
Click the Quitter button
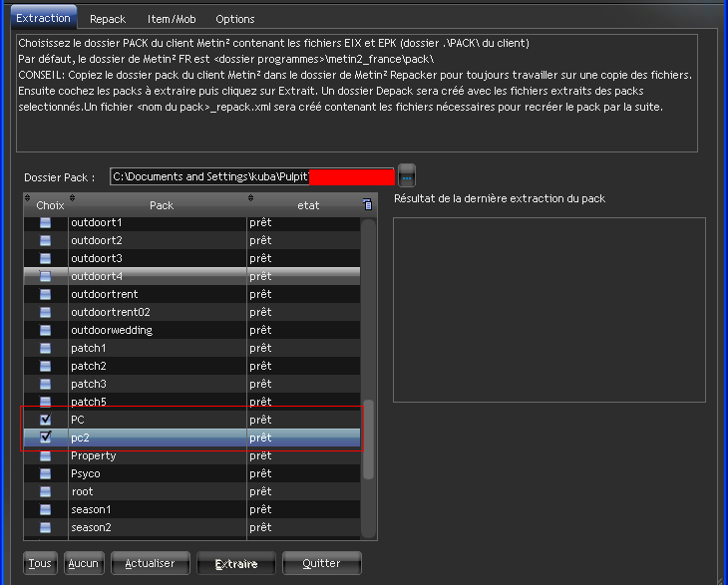point(322,563)
